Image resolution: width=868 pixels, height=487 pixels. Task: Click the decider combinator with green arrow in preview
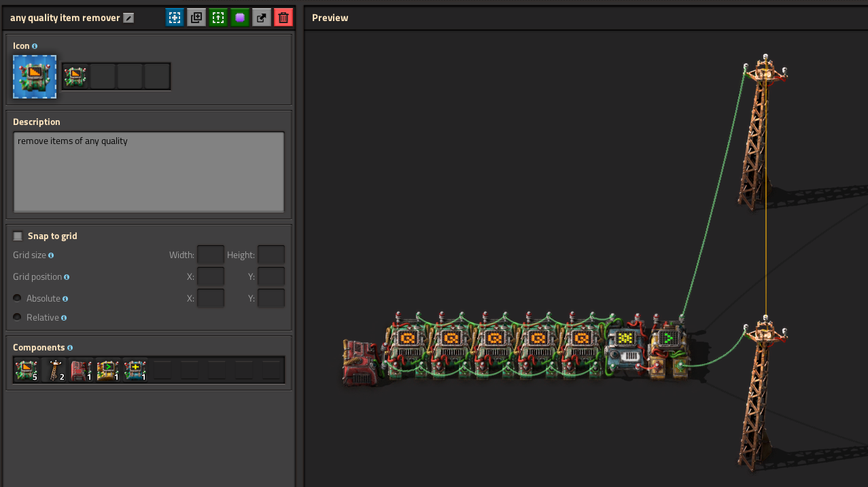click(669, 348)
